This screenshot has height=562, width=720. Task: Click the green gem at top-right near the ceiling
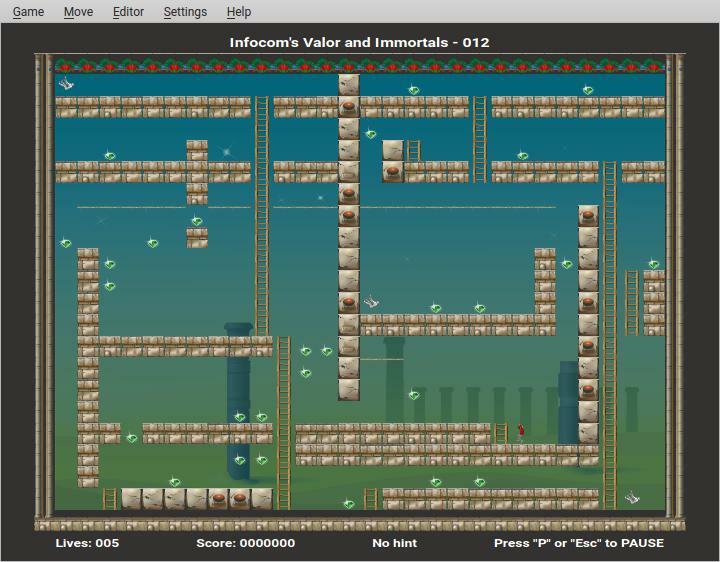[x=588, y=90]
